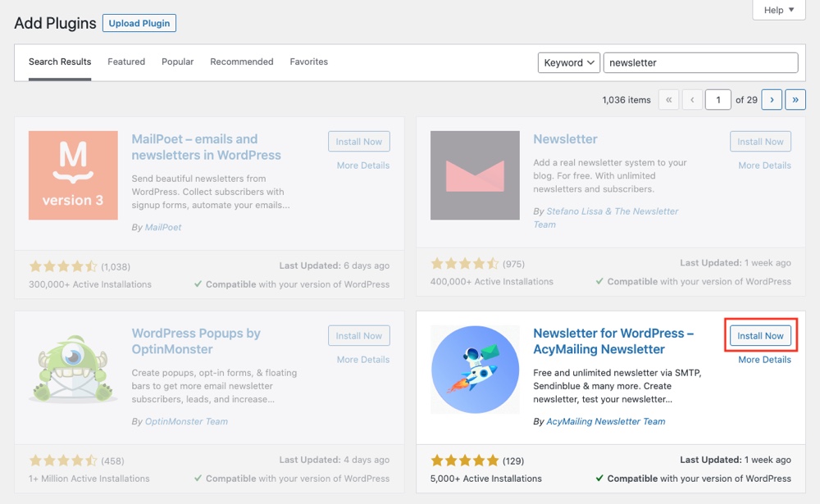
Task: Open More Details for AcyMailing Newsletter
Action: (x=764, y=360)
